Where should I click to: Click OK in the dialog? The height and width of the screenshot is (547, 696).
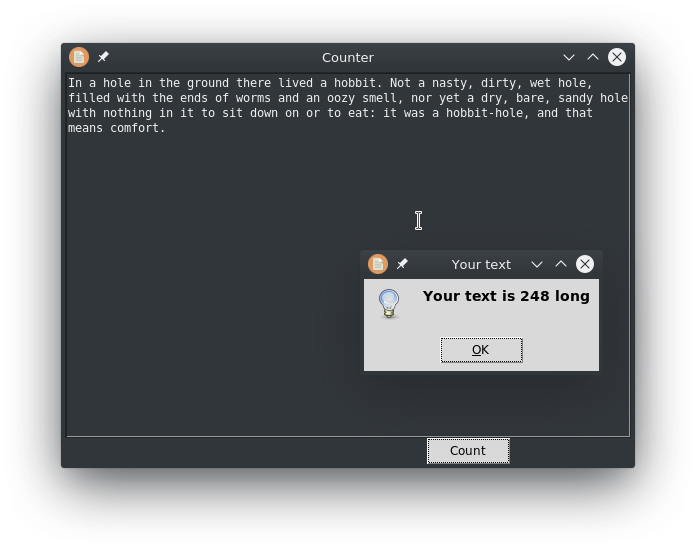click(481, 350)
